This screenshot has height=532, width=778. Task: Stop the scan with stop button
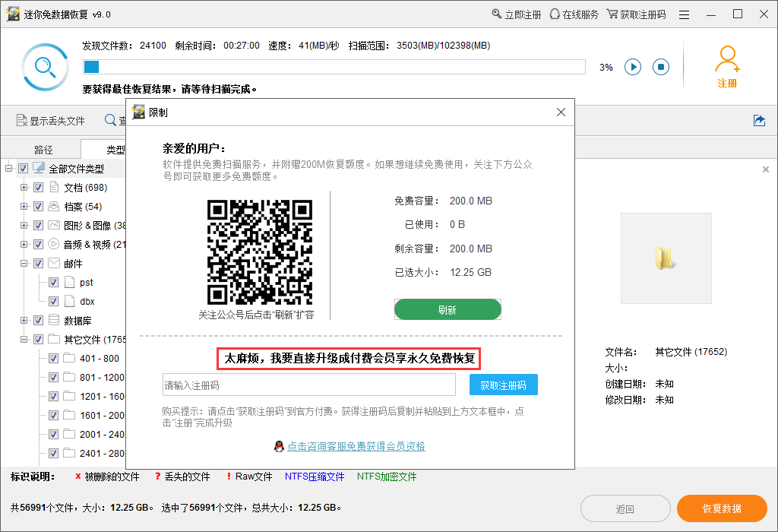661,67
